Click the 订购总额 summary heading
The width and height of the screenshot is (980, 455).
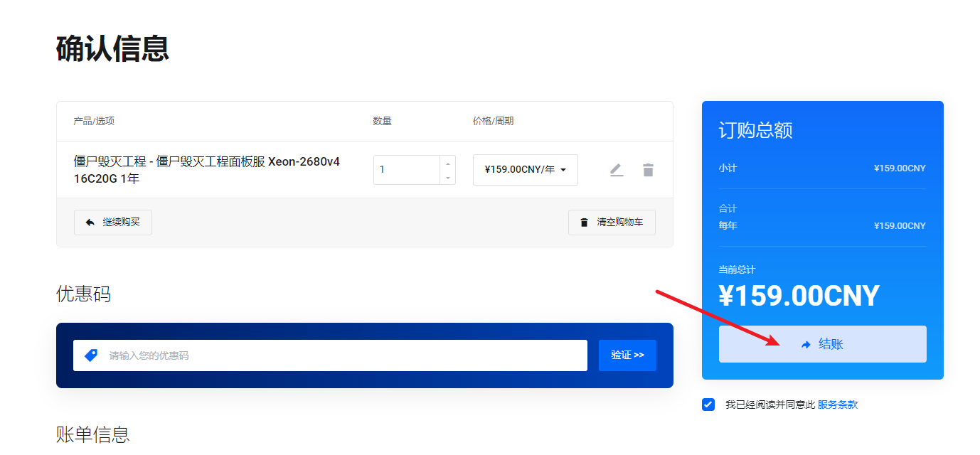pos(755,131)
